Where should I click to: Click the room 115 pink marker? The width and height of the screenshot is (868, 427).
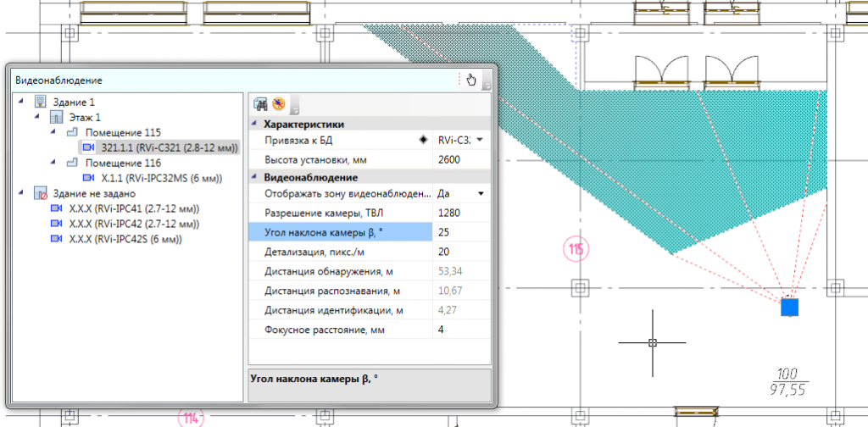tap(576, 250)
